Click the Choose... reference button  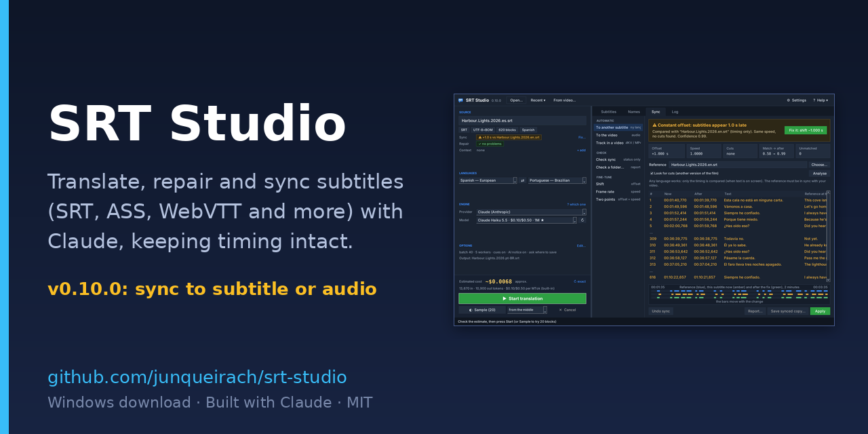click(x=819, y=164)
